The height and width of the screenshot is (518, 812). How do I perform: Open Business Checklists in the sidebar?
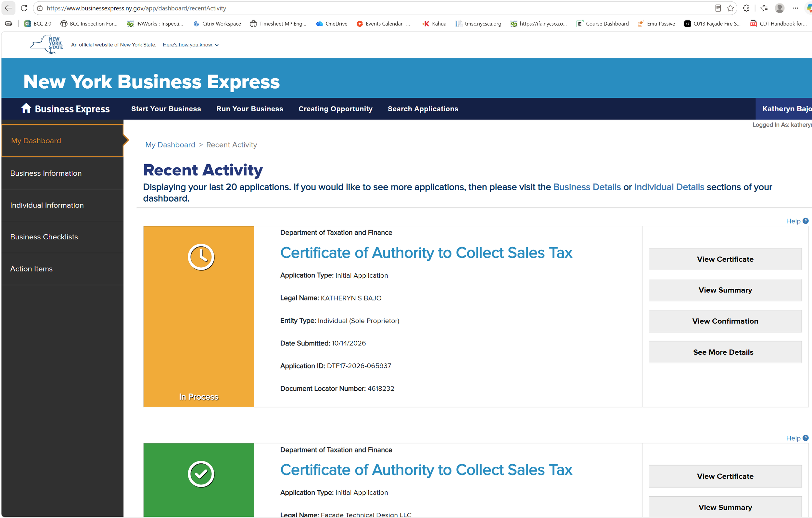point(62,237)
